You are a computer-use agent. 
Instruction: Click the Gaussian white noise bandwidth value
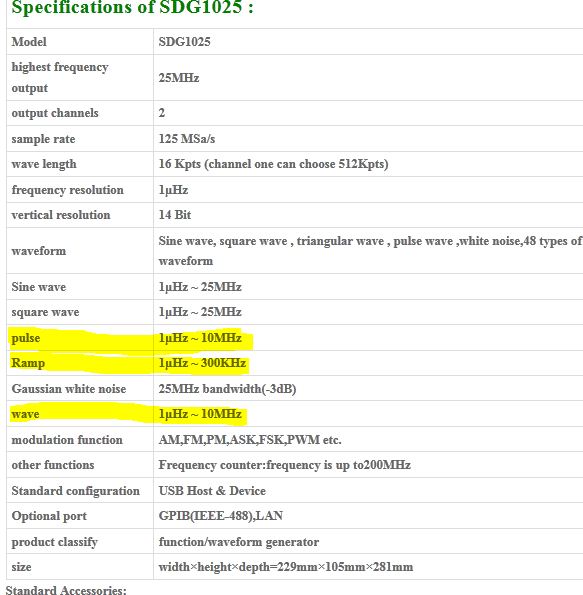227,389
